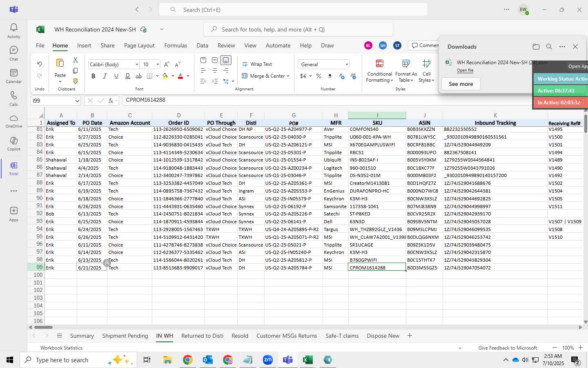
Task: Expand the Paste options arrow
Action: click(60, 82)
